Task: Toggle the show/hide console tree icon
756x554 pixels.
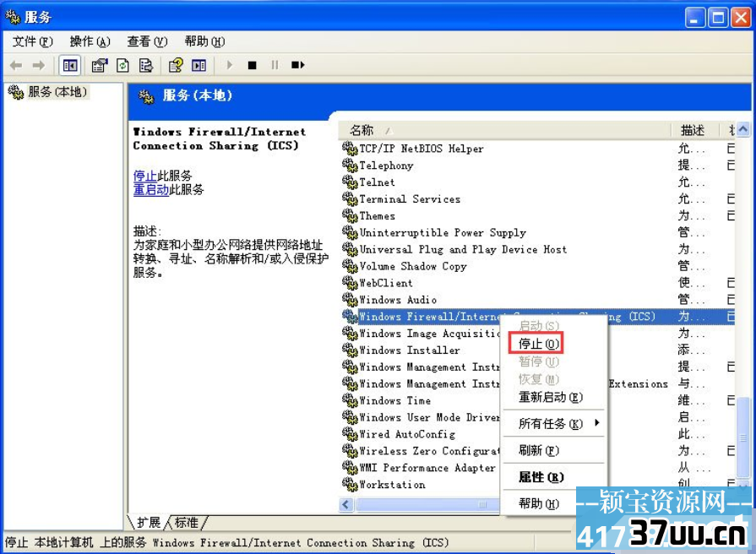Action: [70, 65]
